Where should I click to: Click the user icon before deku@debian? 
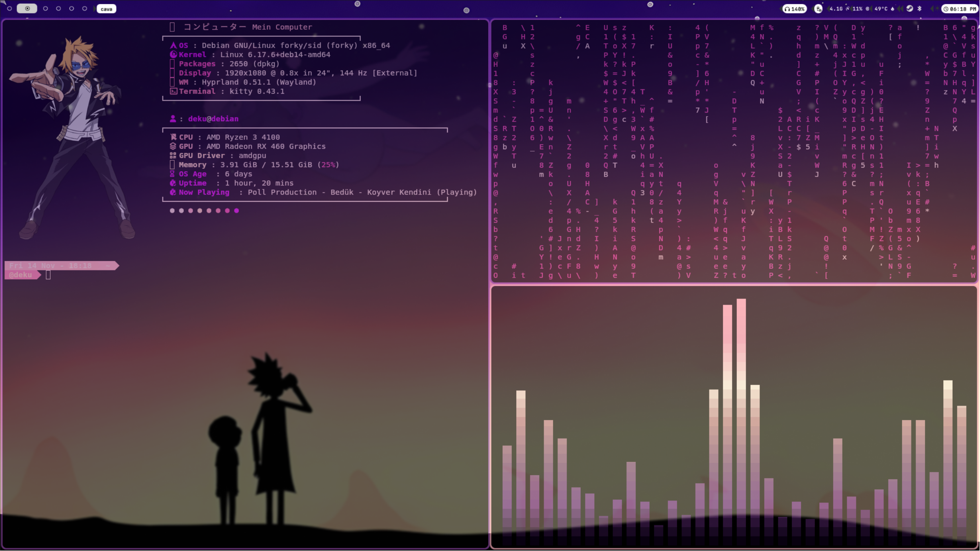[173, 119]
